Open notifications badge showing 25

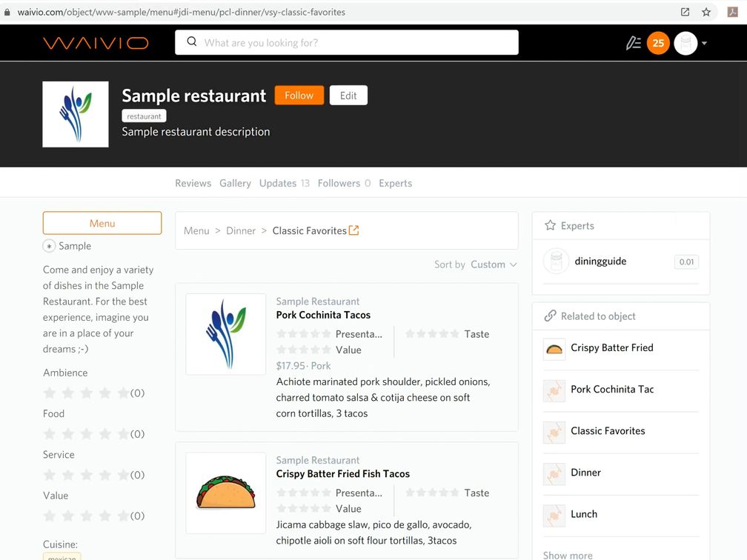[x=658, y=43]
